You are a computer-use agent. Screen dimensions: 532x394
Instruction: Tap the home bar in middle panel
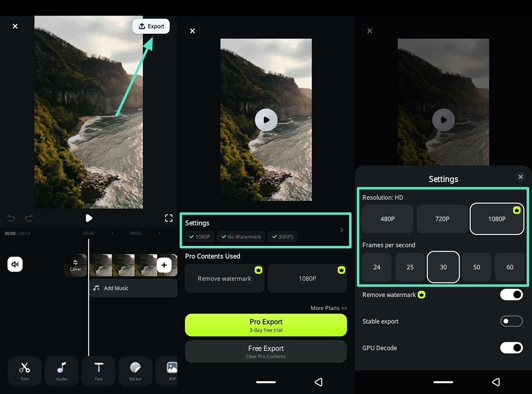tap(266, 382)
